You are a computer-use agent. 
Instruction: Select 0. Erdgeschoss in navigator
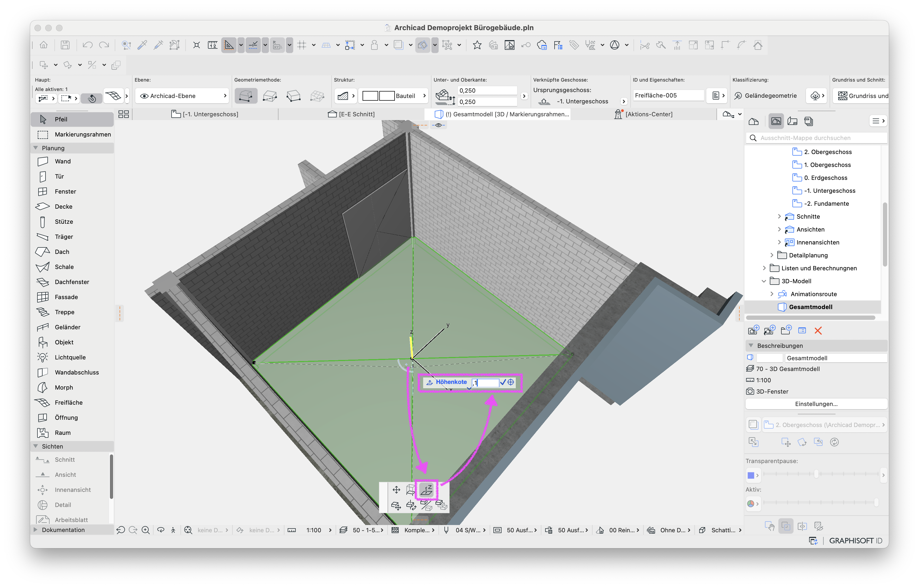click(820, 178)
